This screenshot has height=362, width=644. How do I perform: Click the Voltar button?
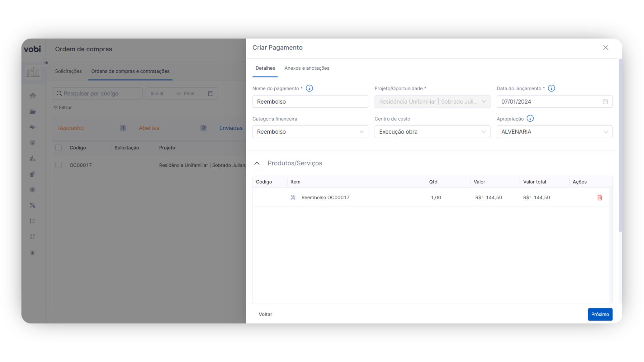(x=265, y=314)
